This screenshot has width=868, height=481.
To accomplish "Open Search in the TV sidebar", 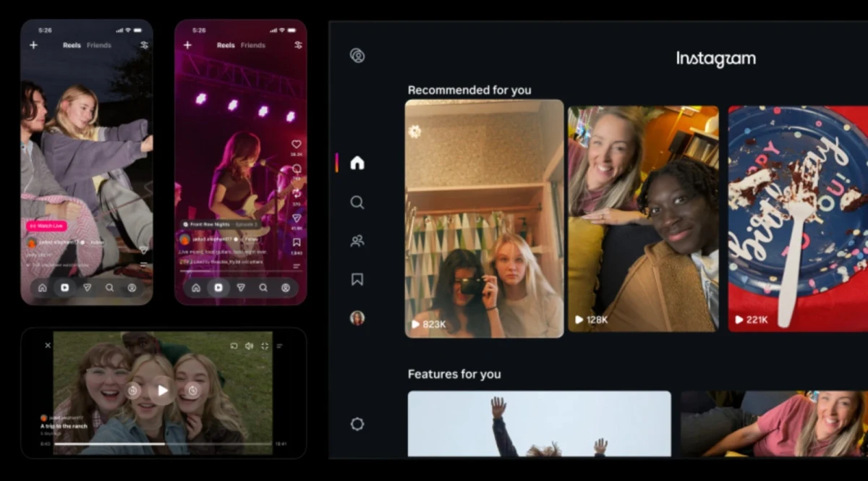I will point(357,203).
